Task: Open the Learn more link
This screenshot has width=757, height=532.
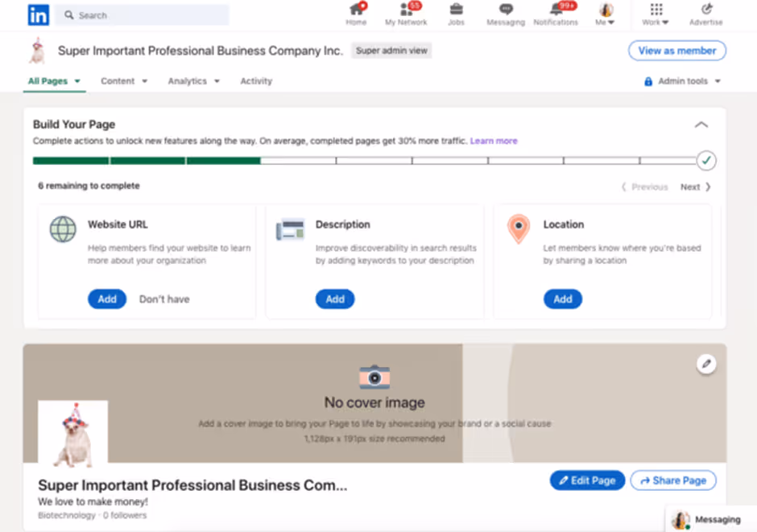Action: point(494,140)
